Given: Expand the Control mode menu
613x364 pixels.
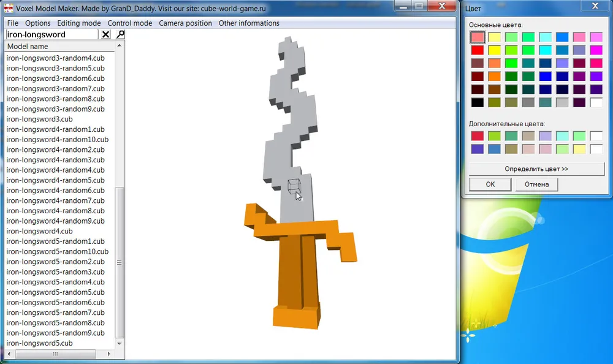Looking at the screenshot, I should (x=130, y=23).
